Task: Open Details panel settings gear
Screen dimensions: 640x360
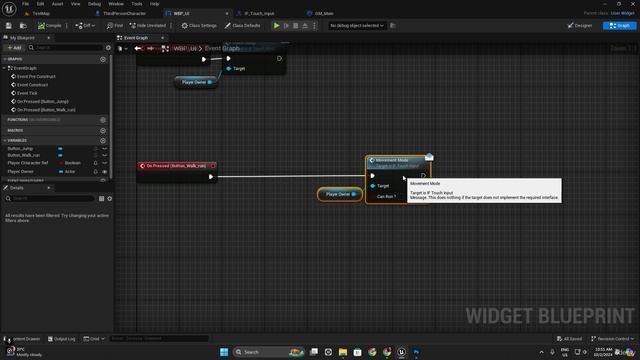Action: coord(109,198)
